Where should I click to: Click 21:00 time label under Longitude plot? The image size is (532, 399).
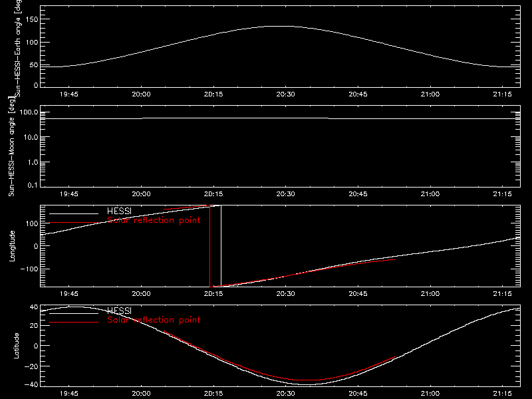[430, 294]
